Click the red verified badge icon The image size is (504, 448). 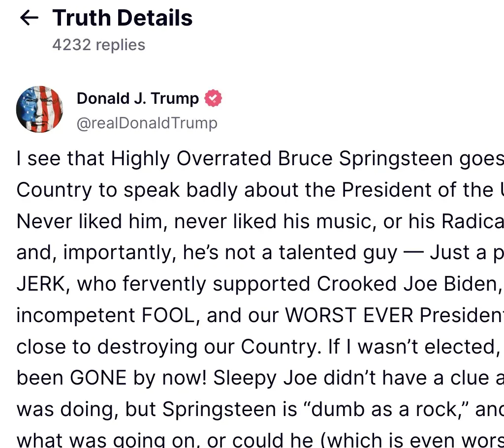(213, 98)
